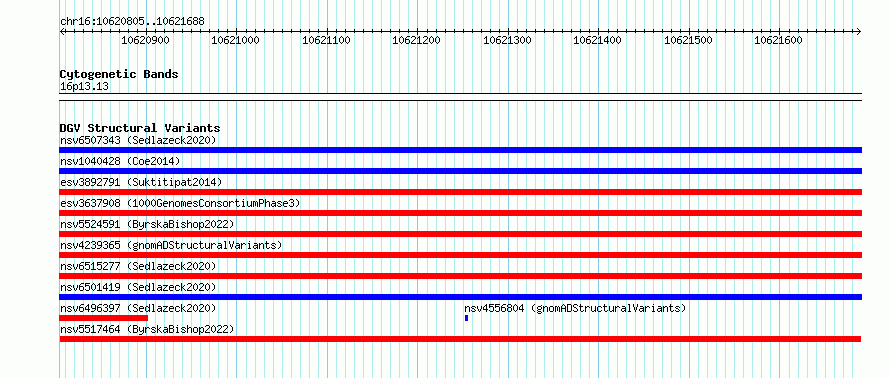Click ruler position 10621400
Image resolution: width=890 pixels, height=378 pixels.
tap(598, 40)
